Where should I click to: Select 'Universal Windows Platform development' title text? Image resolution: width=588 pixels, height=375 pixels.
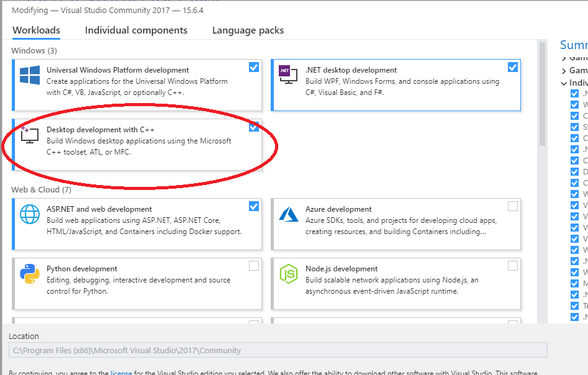[118, 70]
